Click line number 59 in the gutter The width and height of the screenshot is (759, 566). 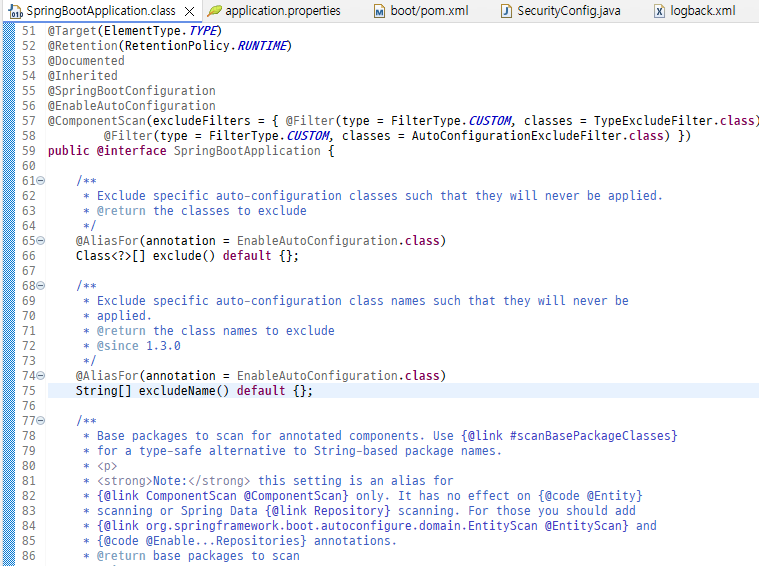[29, 151]
